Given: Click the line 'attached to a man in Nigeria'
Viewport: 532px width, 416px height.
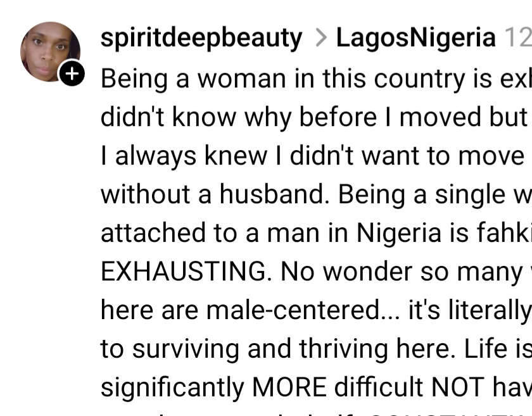Looking at the screenshot, I should pyautogui.click(x=316, y=233).
